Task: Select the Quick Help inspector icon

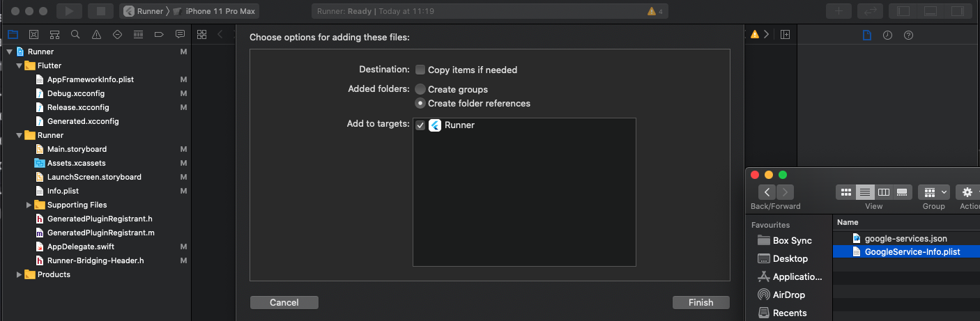Action: coord(908,35)
